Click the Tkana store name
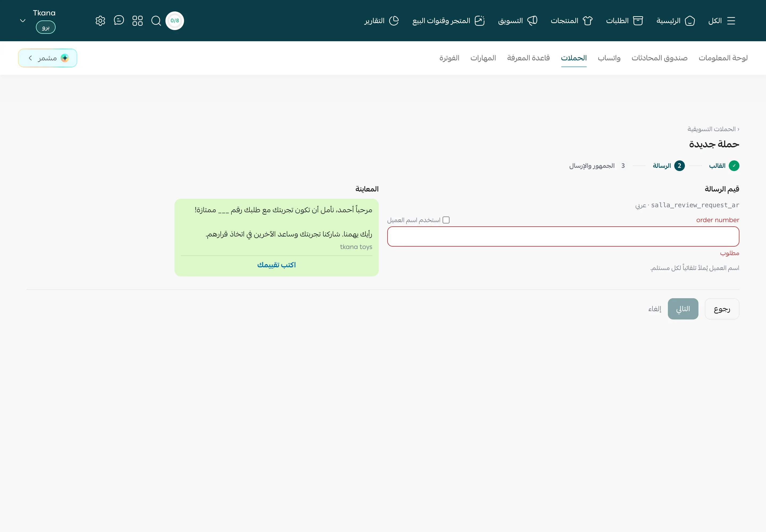Screen dimensions: 766x532 click(44, 13)
